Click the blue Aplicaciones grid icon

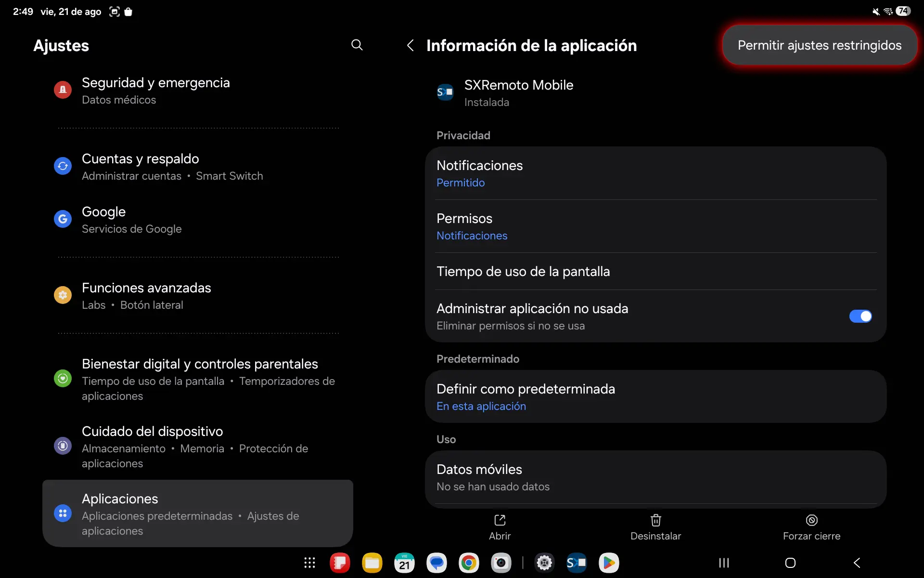(63, 513)
